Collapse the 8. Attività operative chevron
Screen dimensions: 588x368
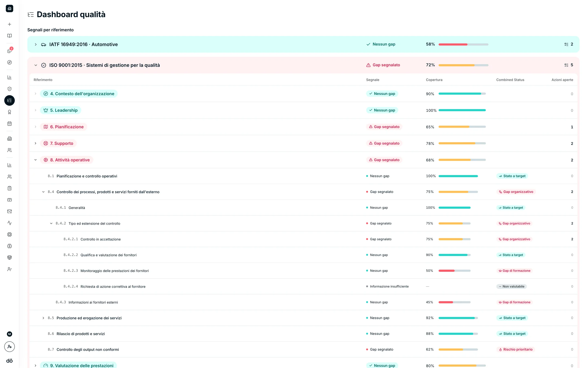35,160
